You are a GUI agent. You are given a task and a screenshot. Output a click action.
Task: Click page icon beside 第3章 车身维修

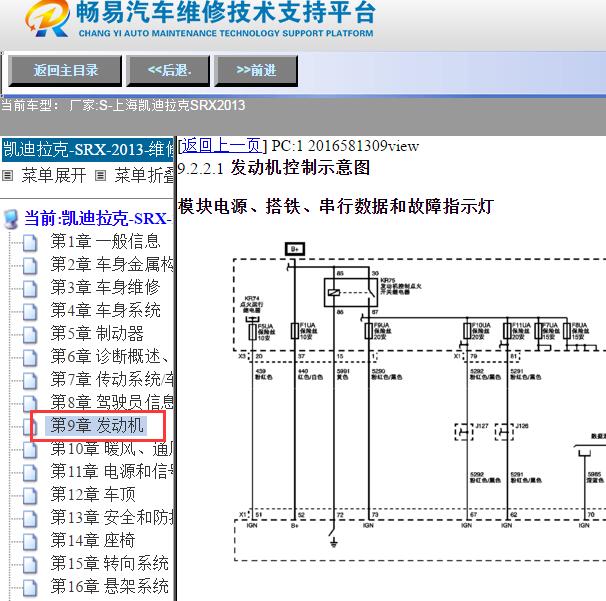click(x=30, y=289)
